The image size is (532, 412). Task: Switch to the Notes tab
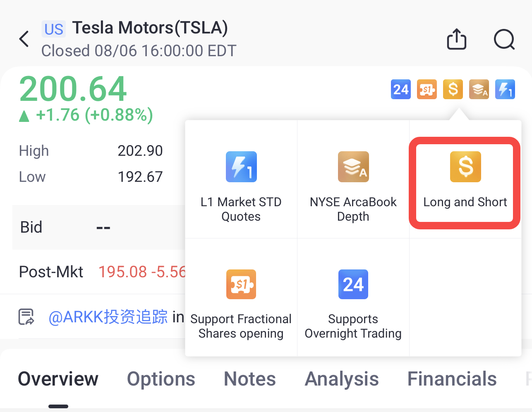tap(250, 379)
